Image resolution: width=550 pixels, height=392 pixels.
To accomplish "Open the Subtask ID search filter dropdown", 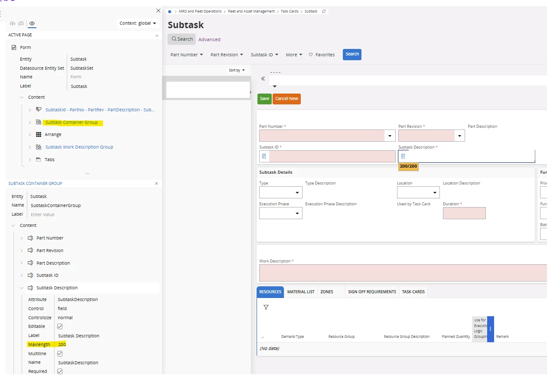I will pyautogui.click(x=264, y=55).
